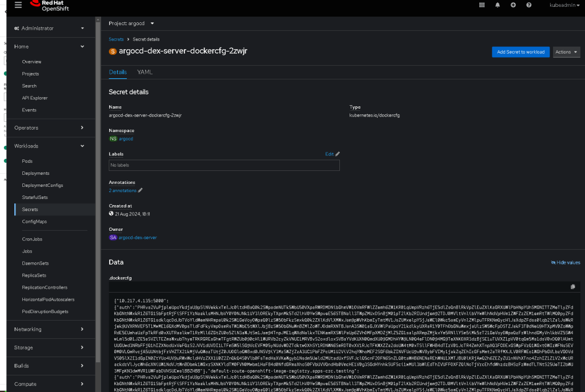
Task: Expand the Networking navigation section
Action: tap(49, 329)
